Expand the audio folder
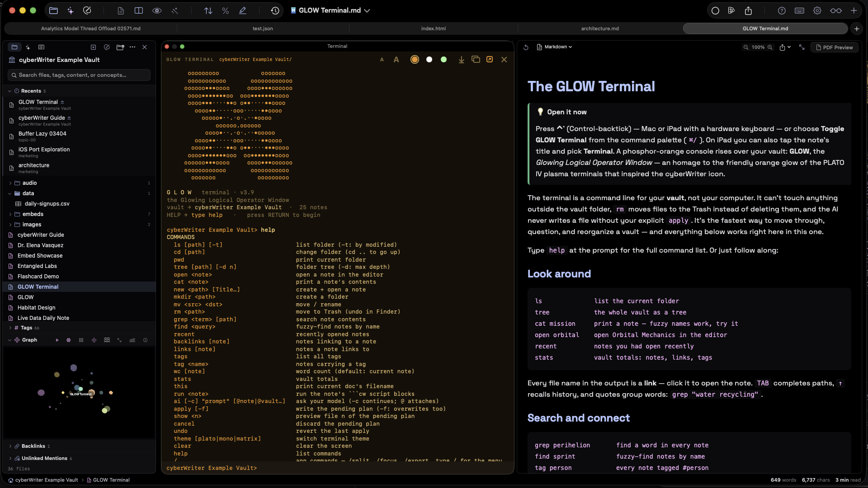The image size is (868, 488). point(10,183)
